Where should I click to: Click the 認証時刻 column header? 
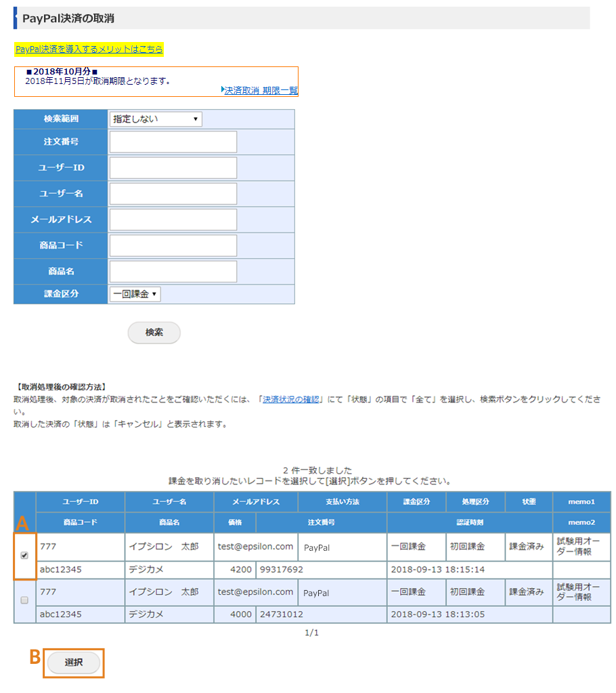470,522
